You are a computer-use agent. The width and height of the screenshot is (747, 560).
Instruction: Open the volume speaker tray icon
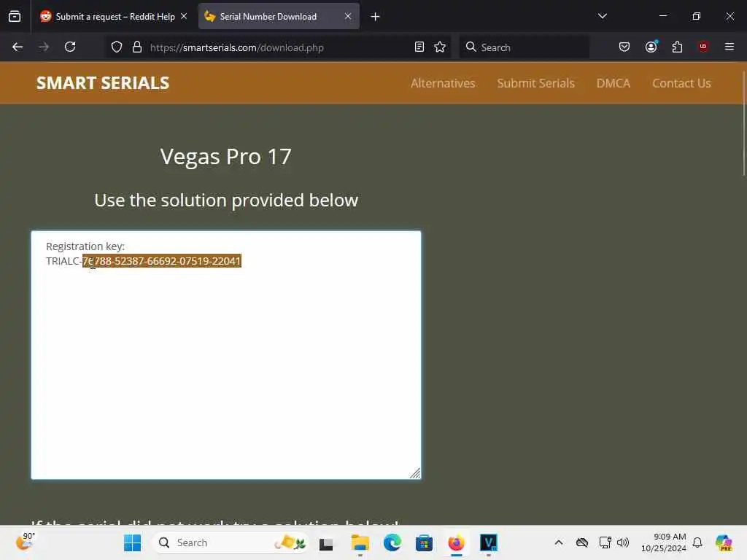click(623, 542)
